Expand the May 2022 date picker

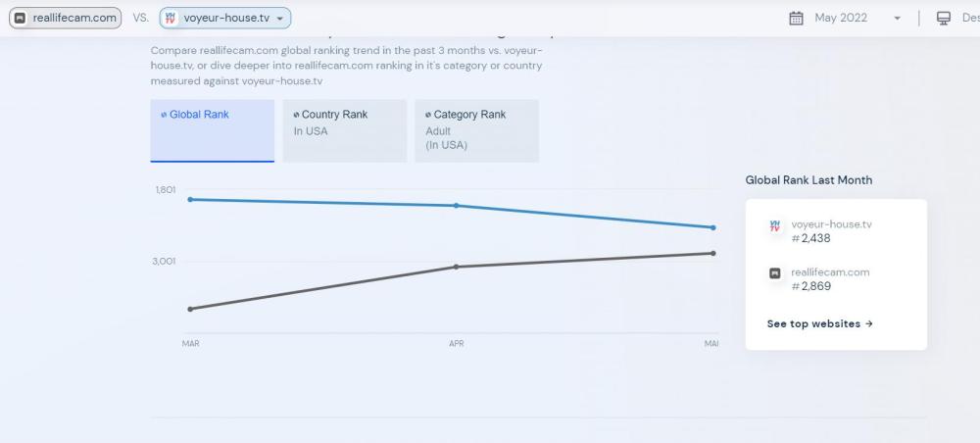point(897,19)
